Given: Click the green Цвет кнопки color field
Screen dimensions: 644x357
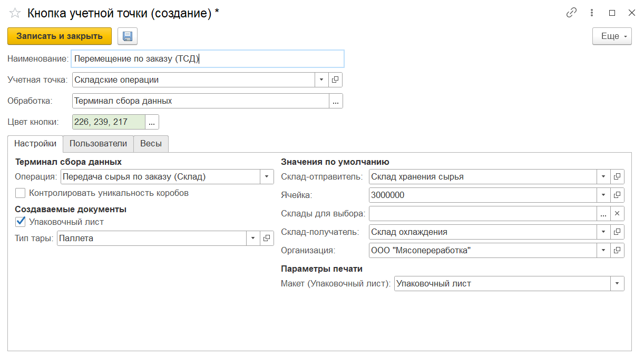Looking at the screenshot, I should 108,122.
